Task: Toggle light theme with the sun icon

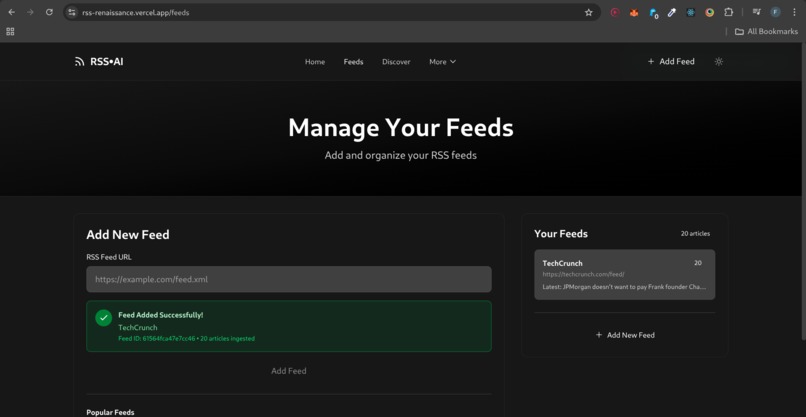Action: tap(719, 62)
